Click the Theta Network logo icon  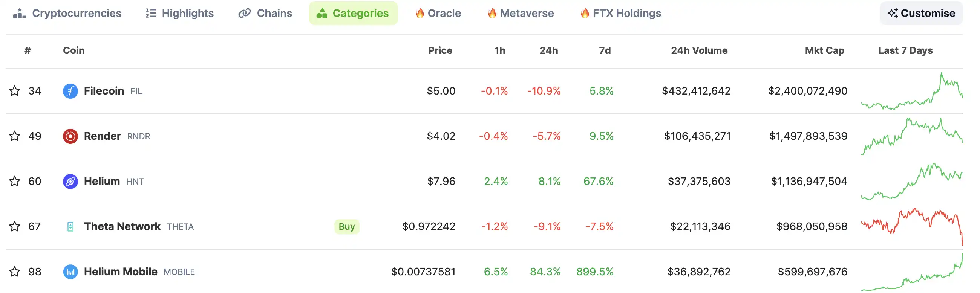point(70,226)
